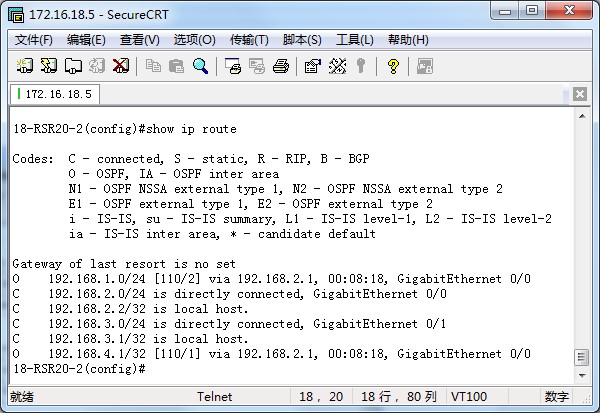
Task: Open the 传输(T) menu
Action: pyautogui.click(x=249, y=40)
